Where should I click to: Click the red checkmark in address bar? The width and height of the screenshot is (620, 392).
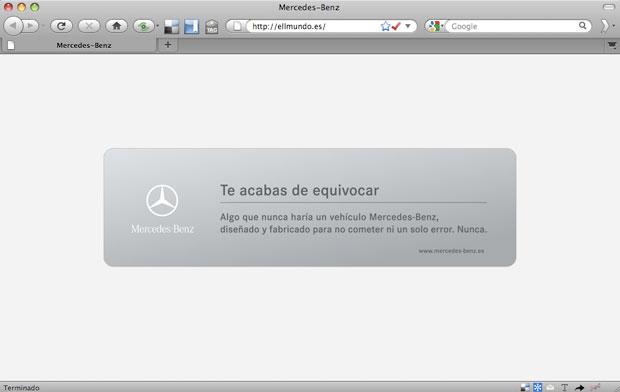click(396, 26)
